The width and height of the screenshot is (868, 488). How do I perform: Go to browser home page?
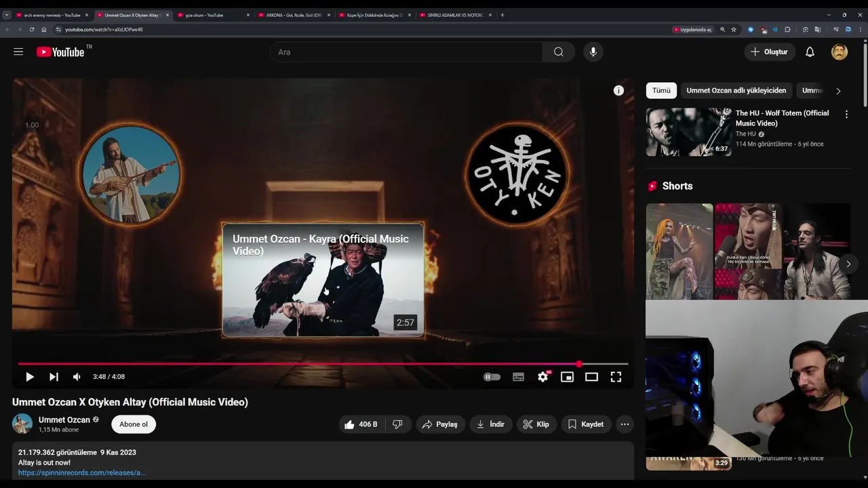pyautogui.click(x=44, y=29)
